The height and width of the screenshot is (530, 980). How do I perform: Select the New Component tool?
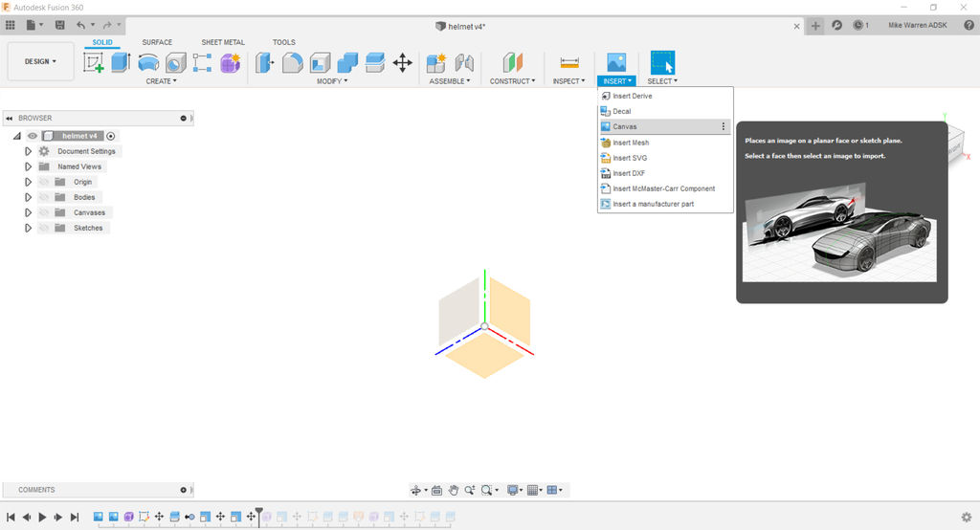[436, 62]
